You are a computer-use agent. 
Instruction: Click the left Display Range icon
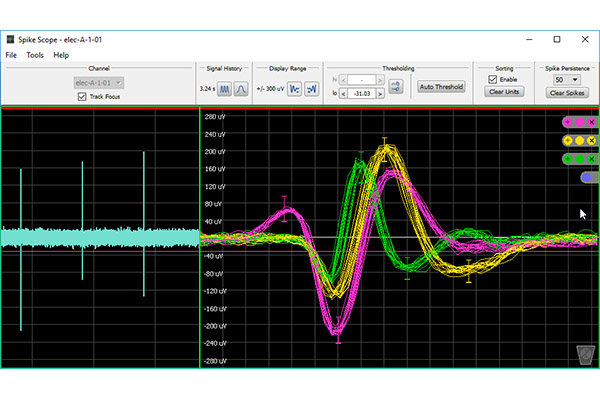tap(296, 88)
